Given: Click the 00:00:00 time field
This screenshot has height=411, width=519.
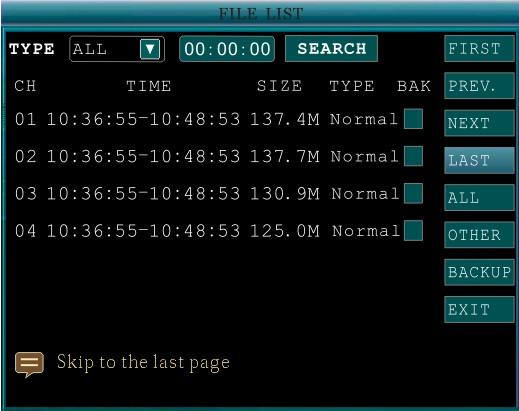Looking at the screenshot, I should tap(227, 49).
